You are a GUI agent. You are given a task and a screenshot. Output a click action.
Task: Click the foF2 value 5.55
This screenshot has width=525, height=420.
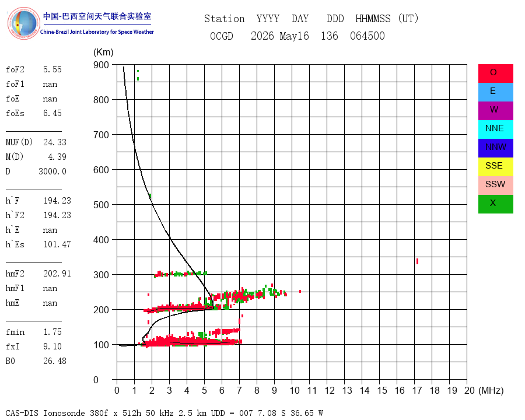point(52,69)
